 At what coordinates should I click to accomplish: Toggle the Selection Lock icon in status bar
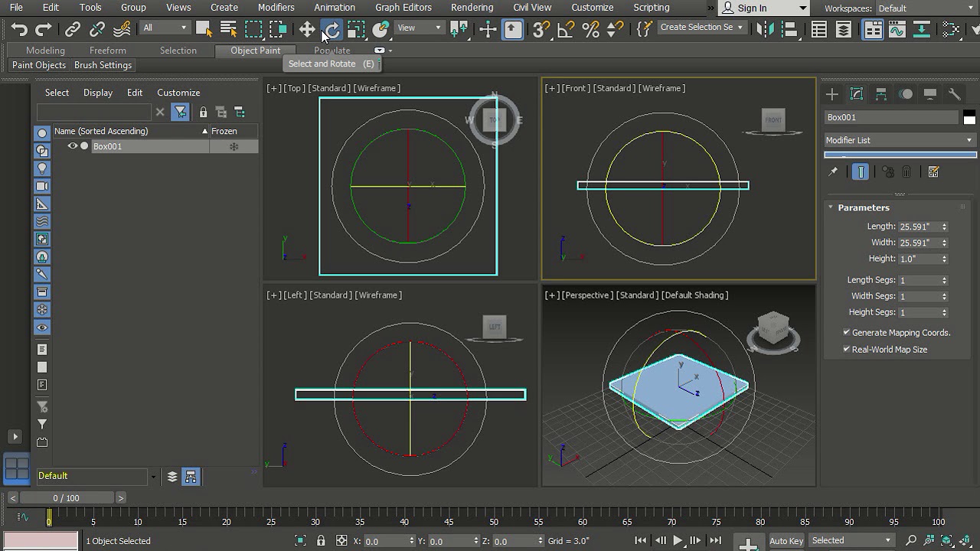click(321, 541)
